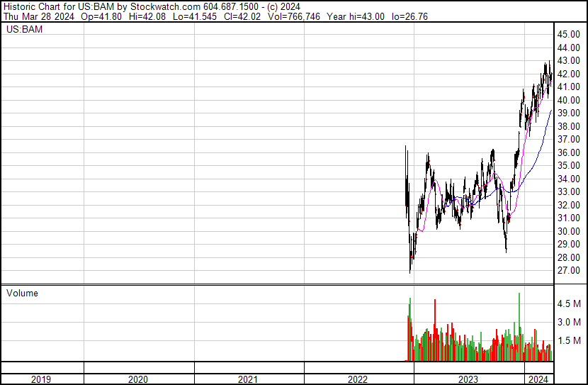Click the US:BAM symbol label in chart

[x=23, y=30]
